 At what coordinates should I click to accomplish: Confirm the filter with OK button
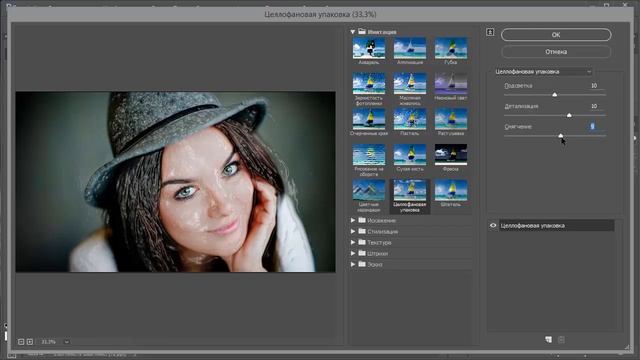coord(556,35)
